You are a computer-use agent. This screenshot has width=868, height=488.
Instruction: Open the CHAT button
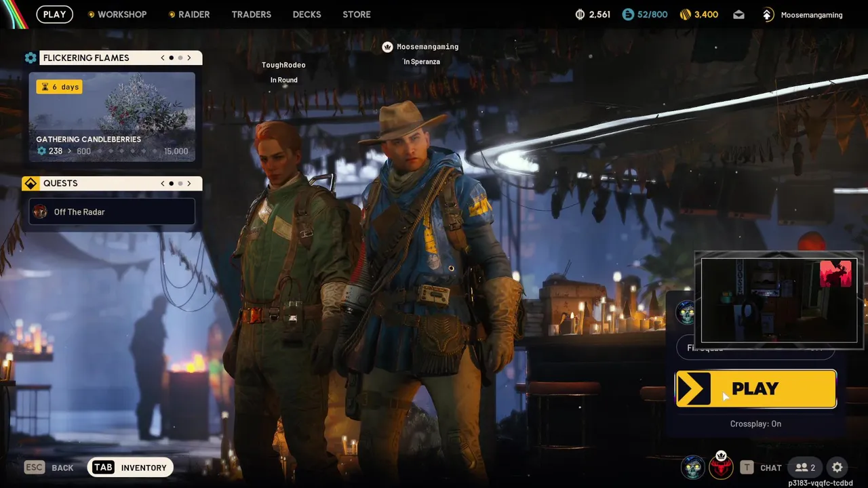click(771, 468)
